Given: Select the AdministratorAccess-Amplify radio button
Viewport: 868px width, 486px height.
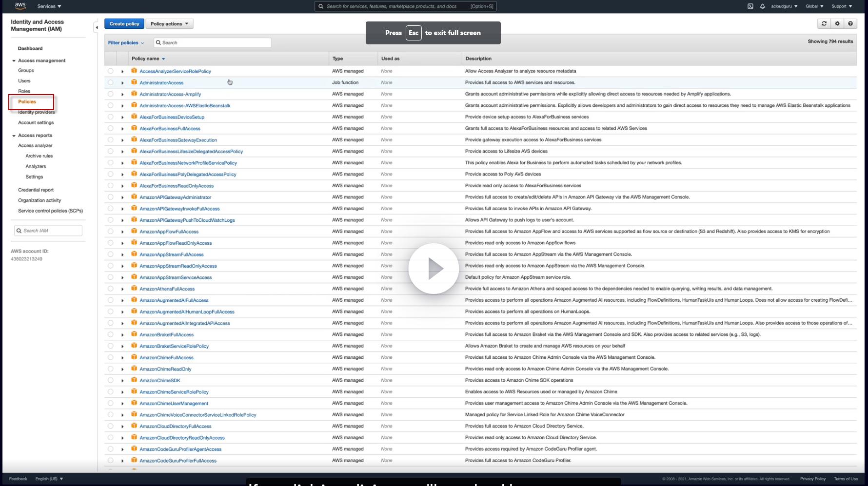Looking at the screenshot, I should 111,94.
